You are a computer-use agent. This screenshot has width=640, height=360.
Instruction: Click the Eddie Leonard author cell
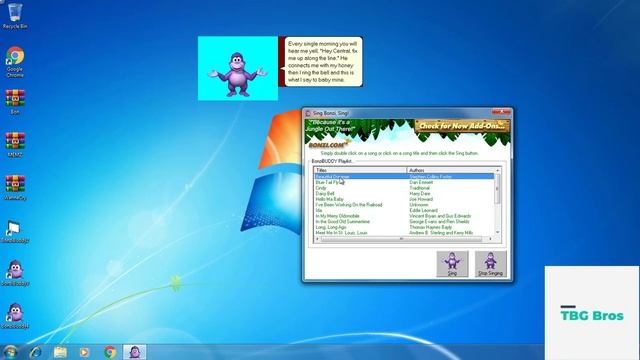click(423, 210)
